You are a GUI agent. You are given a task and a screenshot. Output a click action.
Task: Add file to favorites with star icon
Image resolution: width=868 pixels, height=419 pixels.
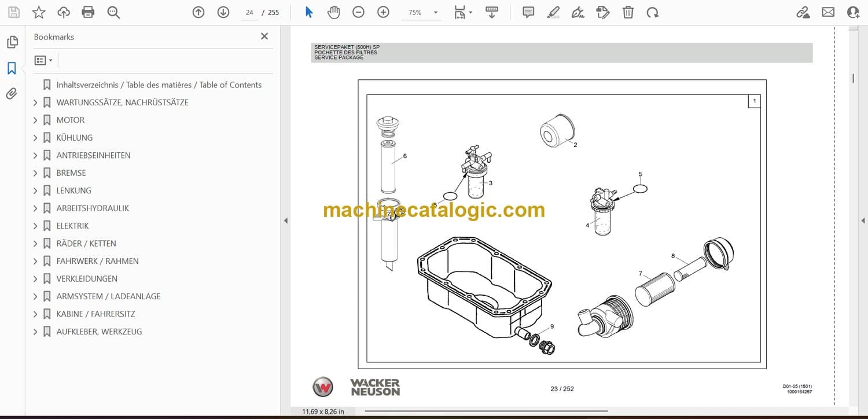39,12
